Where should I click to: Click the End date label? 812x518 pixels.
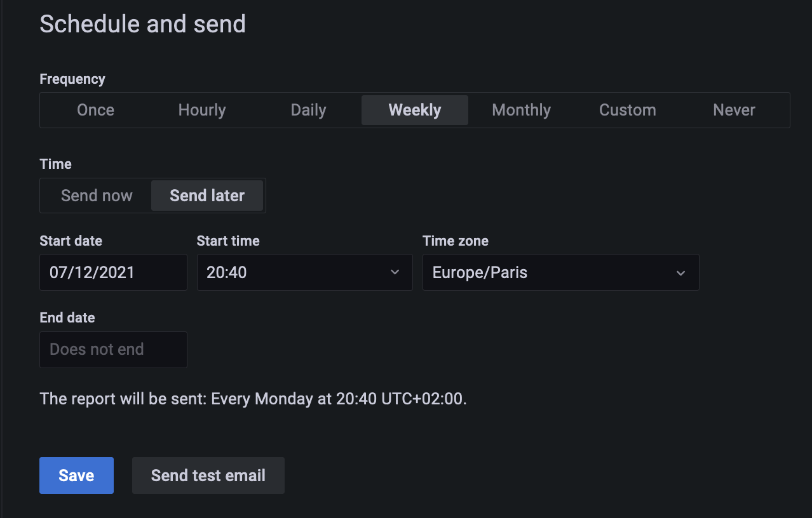(67, 317)
